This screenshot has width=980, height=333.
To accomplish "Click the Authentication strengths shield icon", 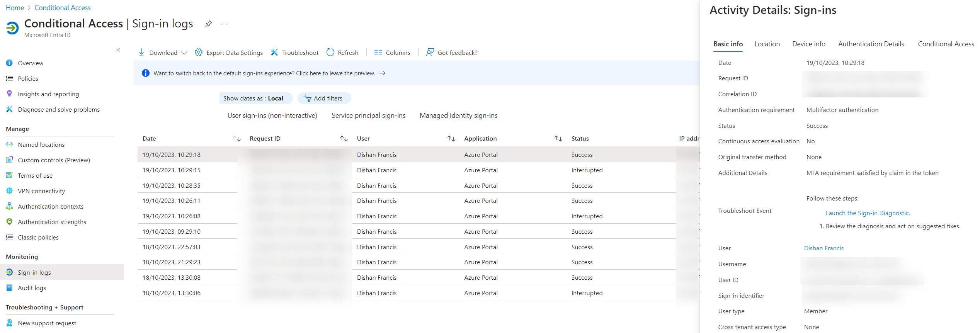I will [9, 222].
